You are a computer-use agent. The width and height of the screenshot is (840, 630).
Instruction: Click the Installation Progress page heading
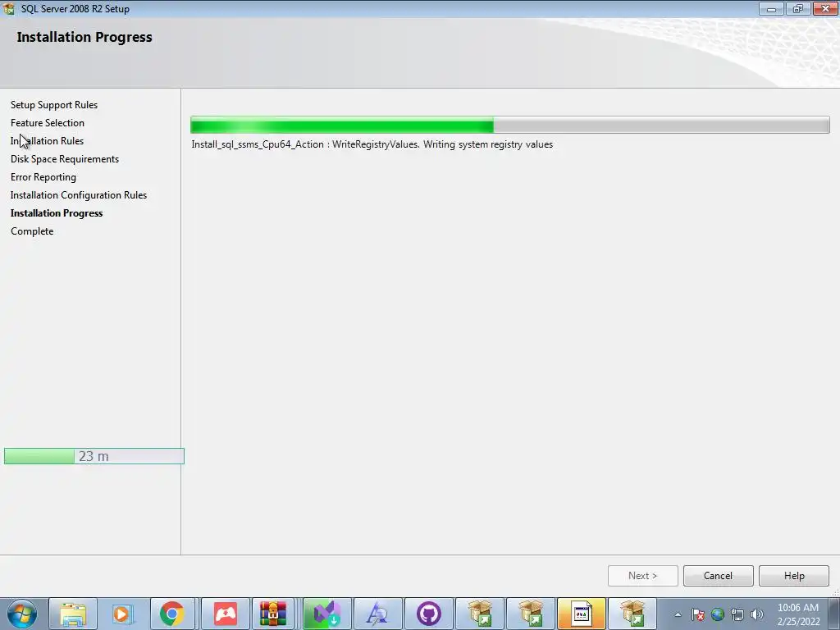tap(84, 37)
